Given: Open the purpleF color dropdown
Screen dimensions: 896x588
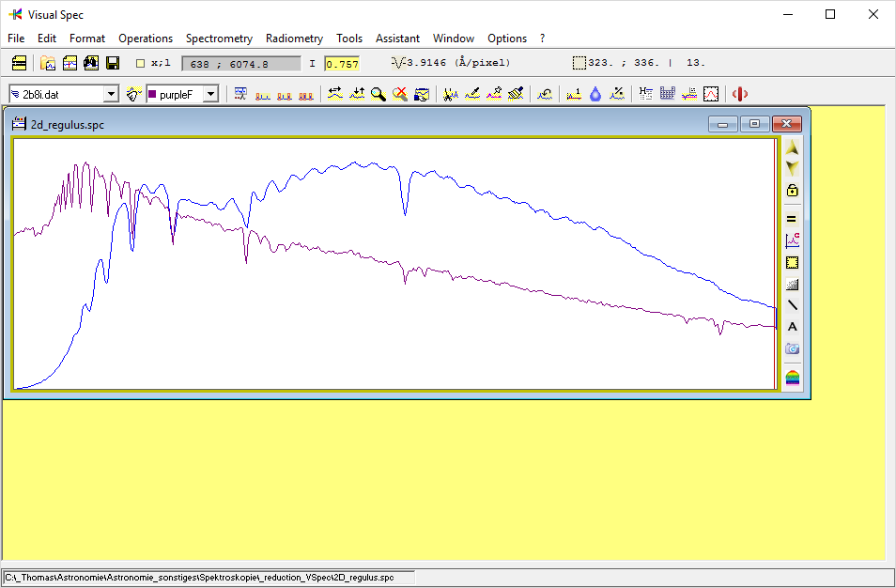Looking at the screenshot, I should coord(210,94).
